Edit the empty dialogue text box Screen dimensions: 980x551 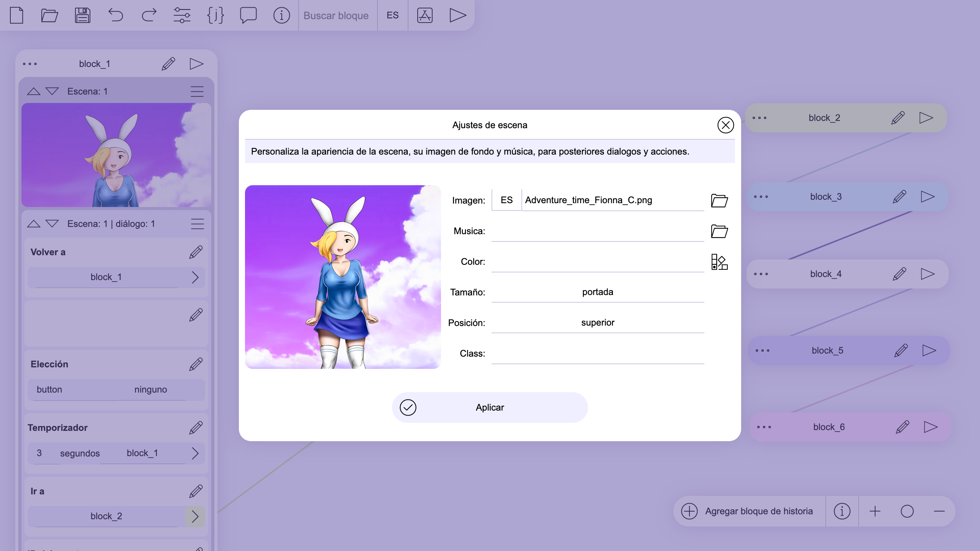(196, 315)
